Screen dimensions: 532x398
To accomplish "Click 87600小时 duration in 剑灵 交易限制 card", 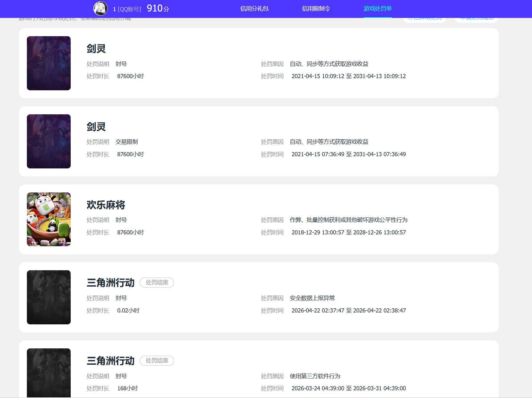I will (x=131, y=154).
